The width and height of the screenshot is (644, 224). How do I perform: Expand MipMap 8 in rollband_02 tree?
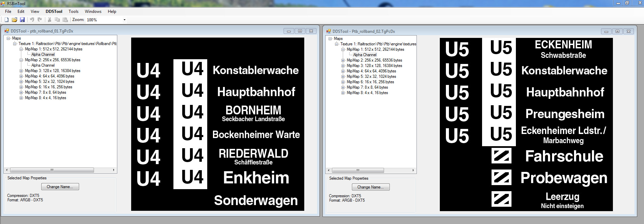point(343,93)
